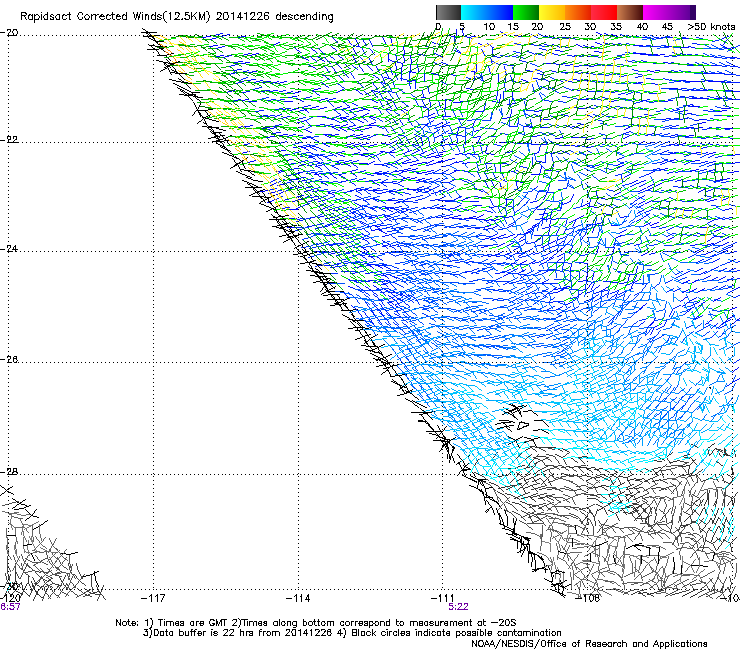Click the legend tick label '25'
740x650 pixels.
(x=565, y=27)
